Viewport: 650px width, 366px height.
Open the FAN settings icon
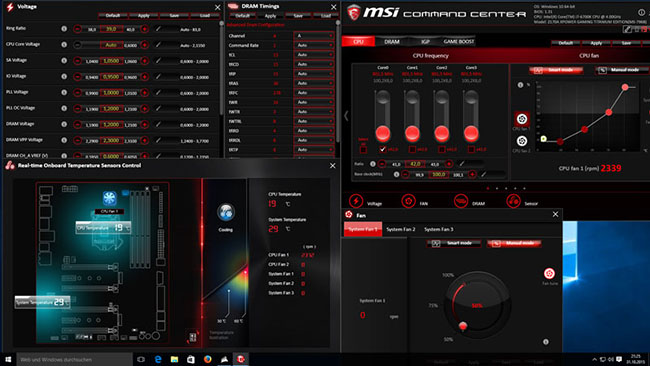point(408,201)
